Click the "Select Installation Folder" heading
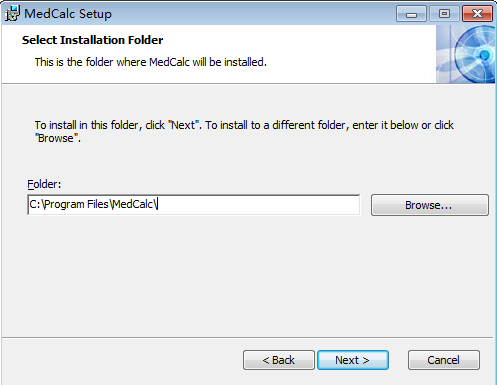 tap(92, 40)
